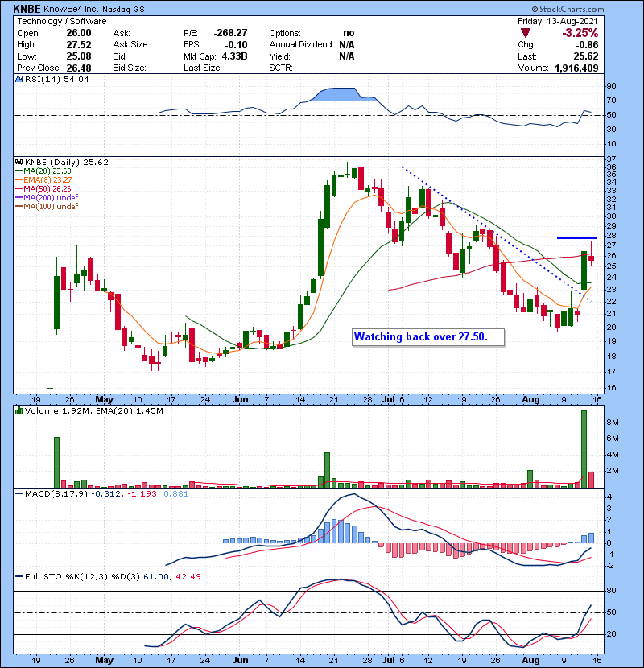Click the High value 27.52
This screenshot has height=668, width=644.
[79, 45]
